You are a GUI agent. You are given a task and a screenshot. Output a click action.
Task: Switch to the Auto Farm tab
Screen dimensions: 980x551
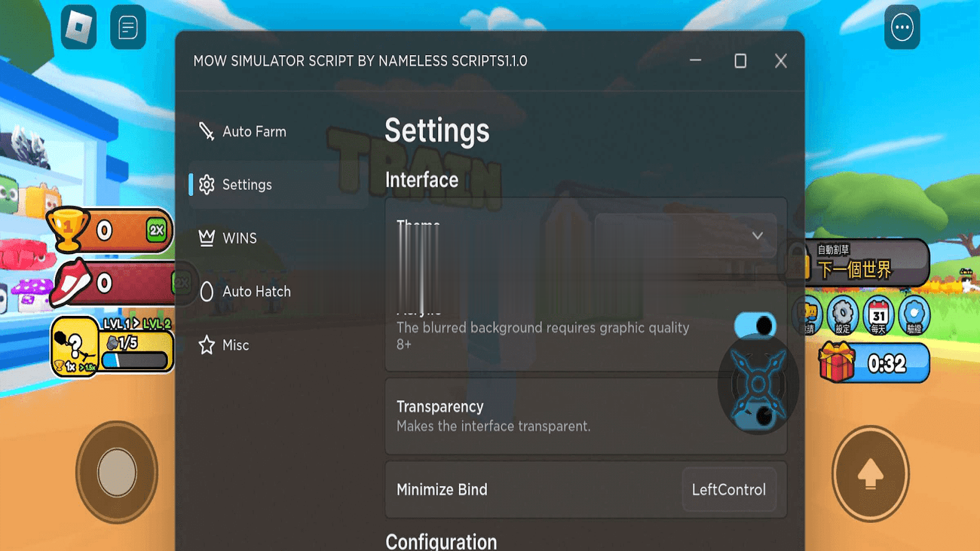pyautogui.click(x=254, y=132)
